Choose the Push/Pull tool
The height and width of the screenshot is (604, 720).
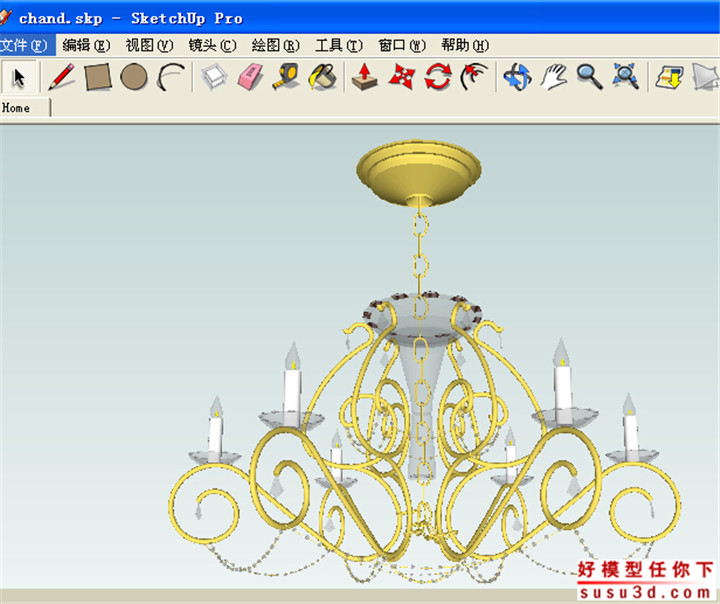click(365, 77)
